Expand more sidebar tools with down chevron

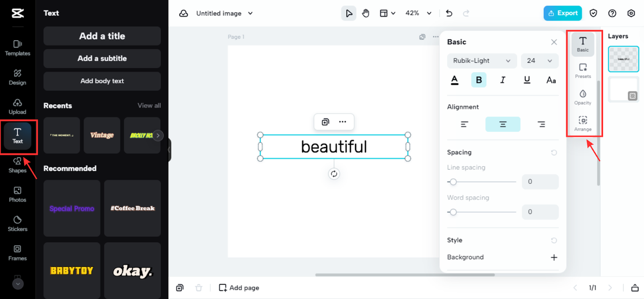click(x=18, y=284)
